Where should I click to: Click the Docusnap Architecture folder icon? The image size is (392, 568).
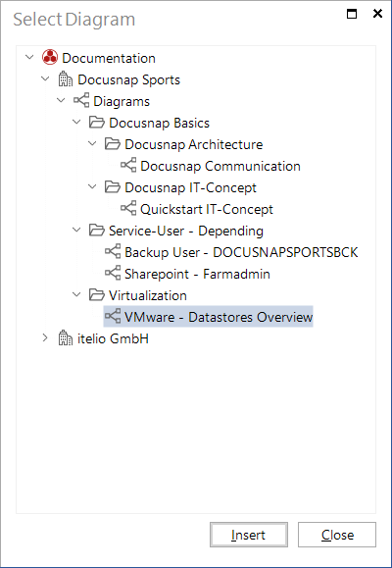[112, 144]
